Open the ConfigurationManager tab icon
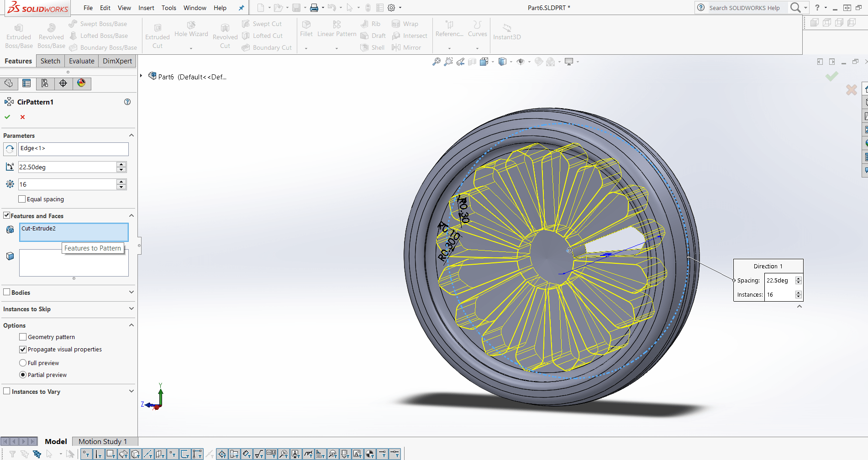Viewport: 868px width, 460px height. tap(45, 83)
